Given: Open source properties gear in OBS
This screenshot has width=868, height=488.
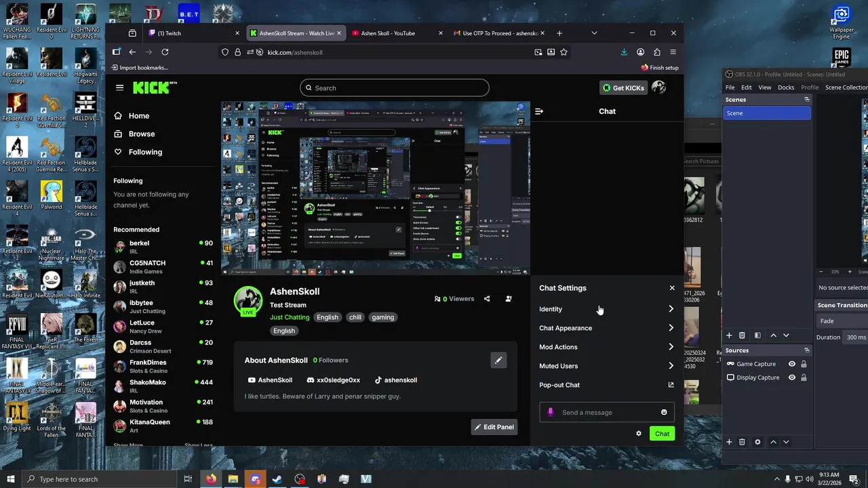Looking at the screenshot, I should (x=757, y=442).
